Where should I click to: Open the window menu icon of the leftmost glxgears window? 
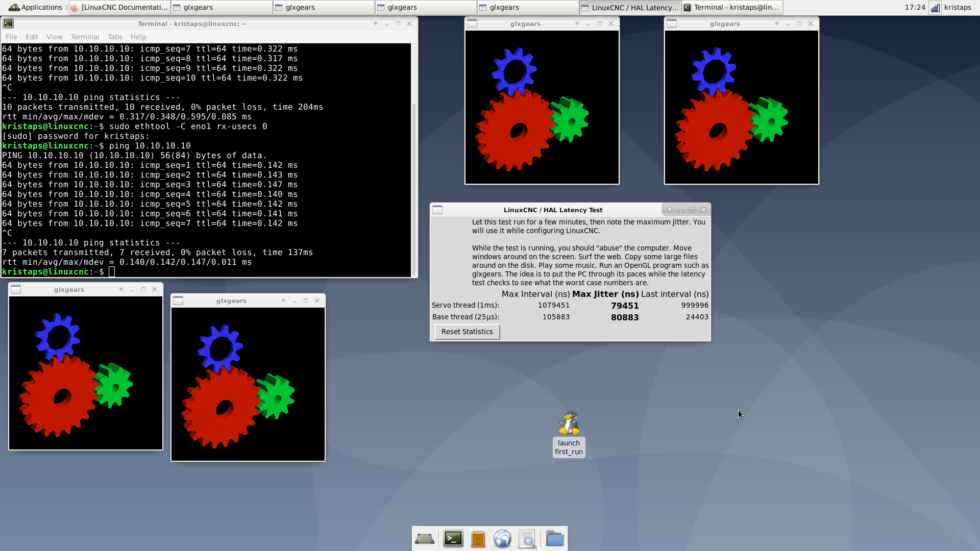pyautogui.click(x=16, y=289)
